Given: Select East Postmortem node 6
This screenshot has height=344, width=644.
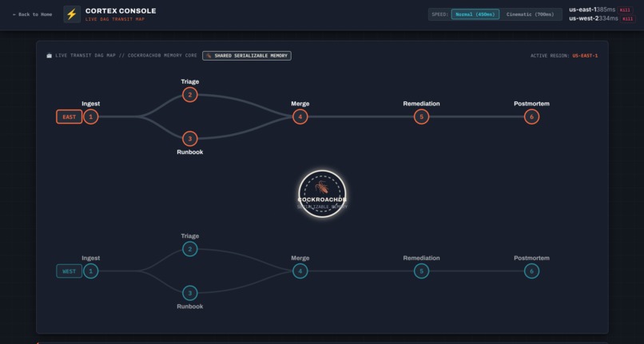Looking at the screenshot, I should click(531, 117).
